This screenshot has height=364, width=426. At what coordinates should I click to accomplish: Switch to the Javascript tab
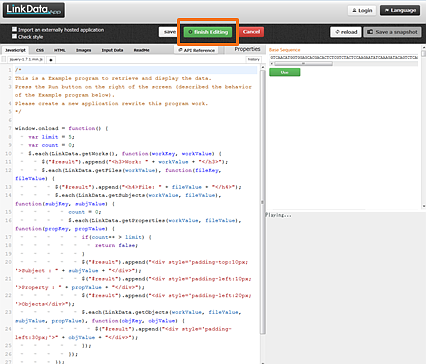15,50
